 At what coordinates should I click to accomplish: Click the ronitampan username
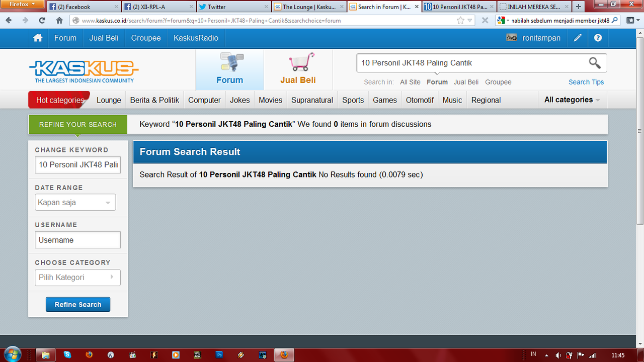pyautogui.click(x=541, y=38)
